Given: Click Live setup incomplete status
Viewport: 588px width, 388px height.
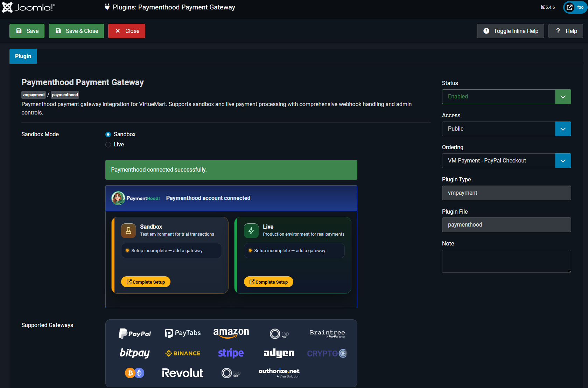Looking at the screenshot, I should click(x=294, y=251).
